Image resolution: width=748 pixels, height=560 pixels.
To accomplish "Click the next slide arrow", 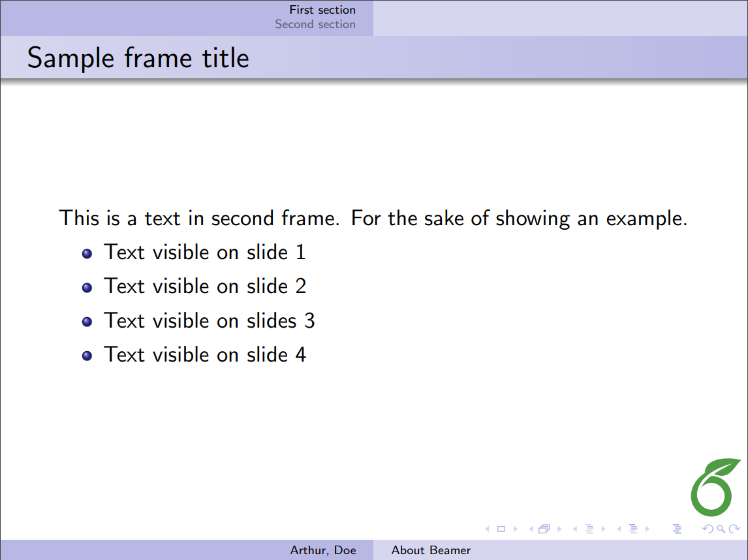I will point(516,529).
